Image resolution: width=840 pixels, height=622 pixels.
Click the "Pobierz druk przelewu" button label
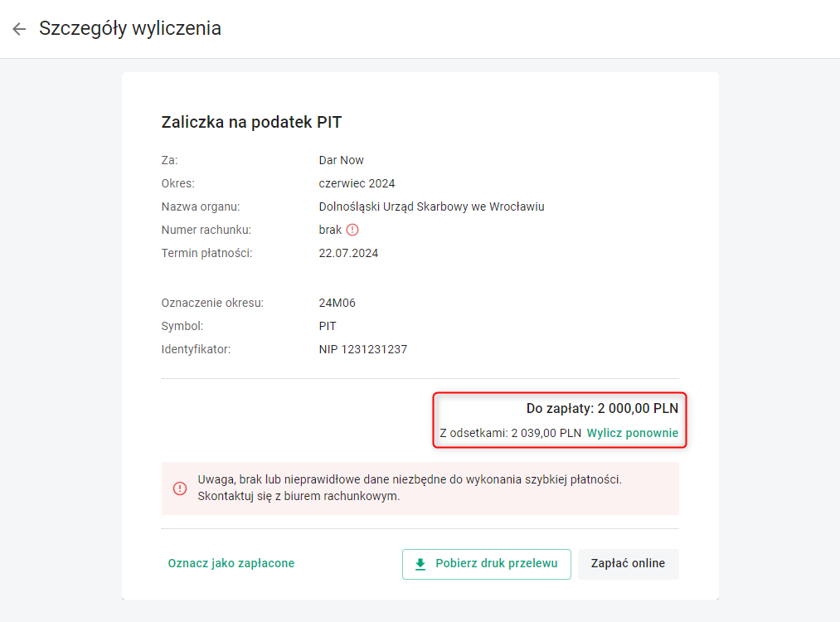497,564
